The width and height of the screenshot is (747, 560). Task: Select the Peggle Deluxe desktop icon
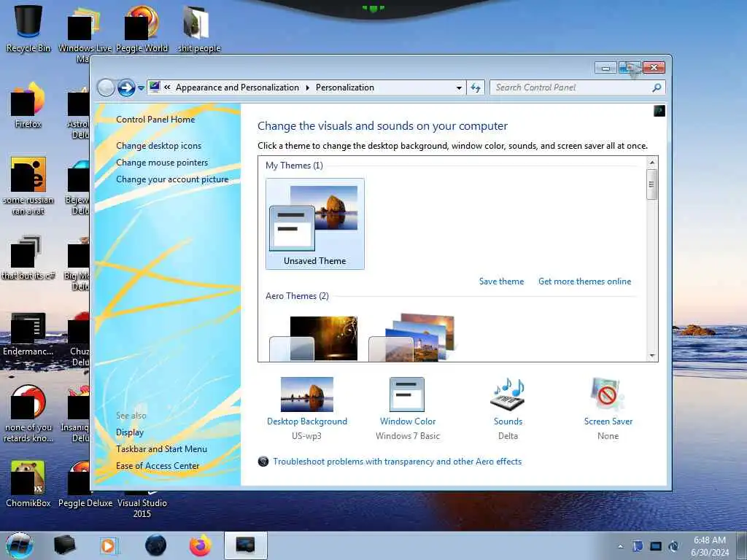85,484
